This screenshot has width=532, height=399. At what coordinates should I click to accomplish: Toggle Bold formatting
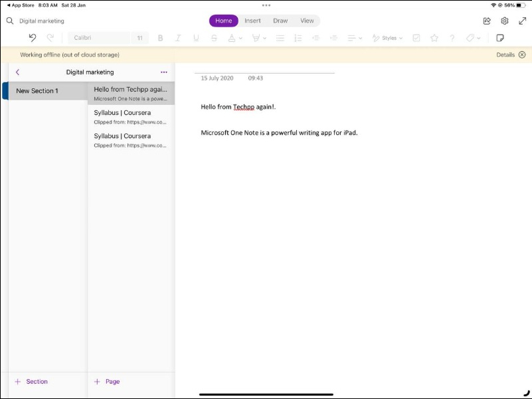pyautogui.click(x=160, y=38)
